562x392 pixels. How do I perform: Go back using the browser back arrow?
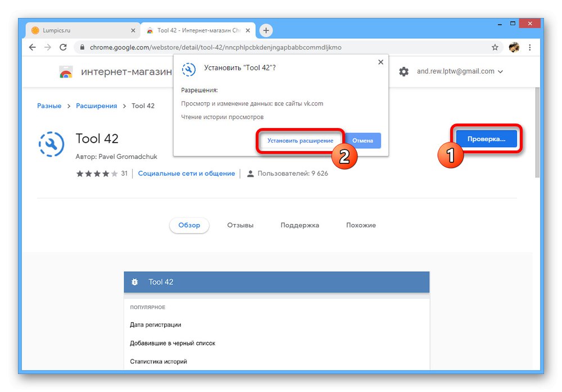pyautogui.click(x=32, y=47)
